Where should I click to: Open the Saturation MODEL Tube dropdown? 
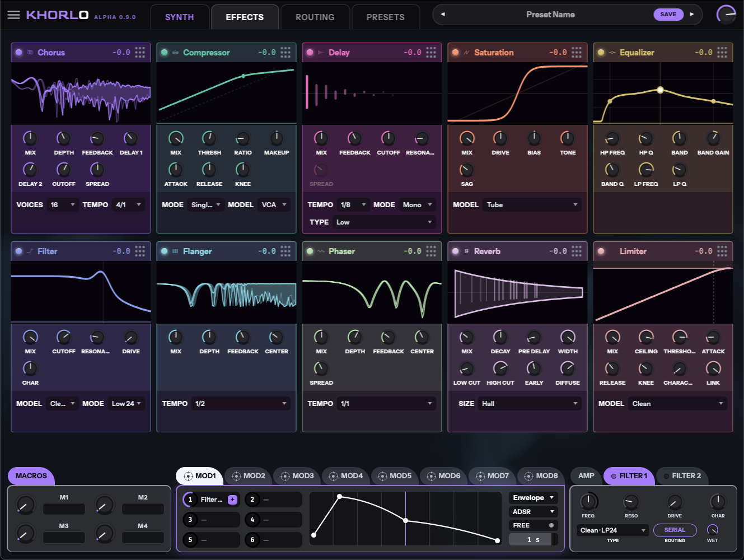tap(532, 204)
